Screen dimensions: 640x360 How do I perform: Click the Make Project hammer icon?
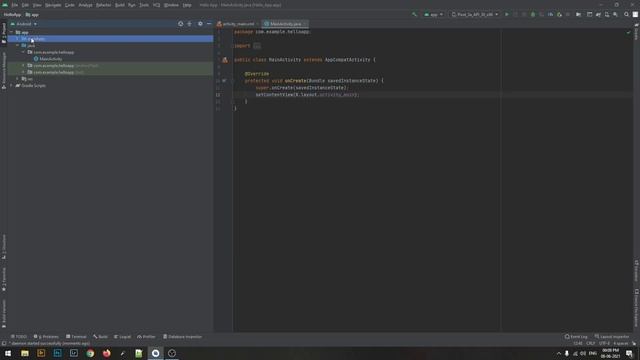tap(414, 14)
